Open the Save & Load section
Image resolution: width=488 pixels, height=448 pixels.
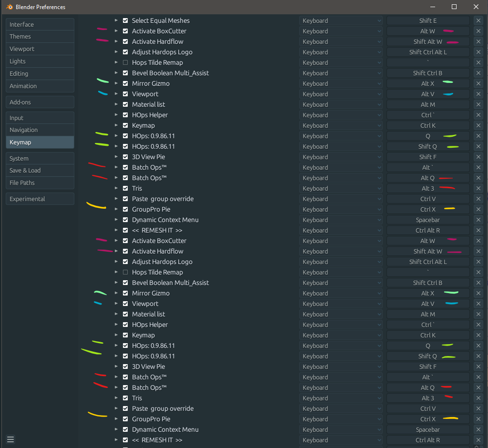[x=40, y=170]
